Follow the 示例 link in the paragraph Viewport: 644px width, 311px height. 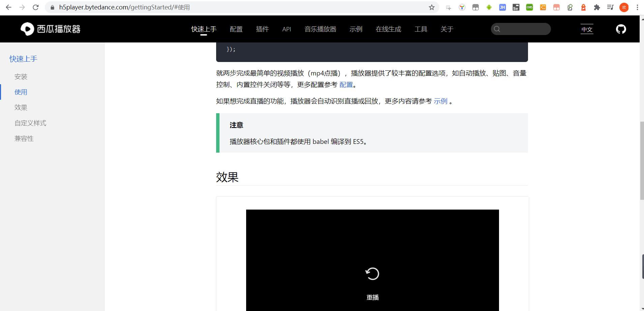440,101
